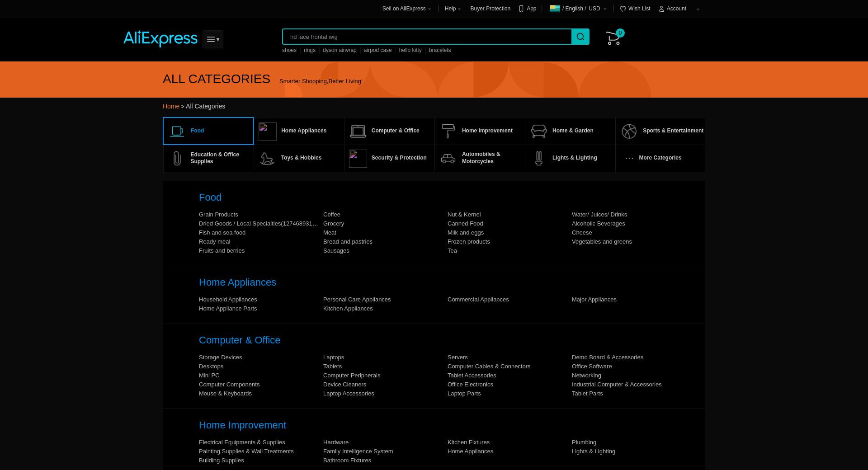Screen dimensions: 868x470
Task: Focus the search input field
Action: coord(427,37)
